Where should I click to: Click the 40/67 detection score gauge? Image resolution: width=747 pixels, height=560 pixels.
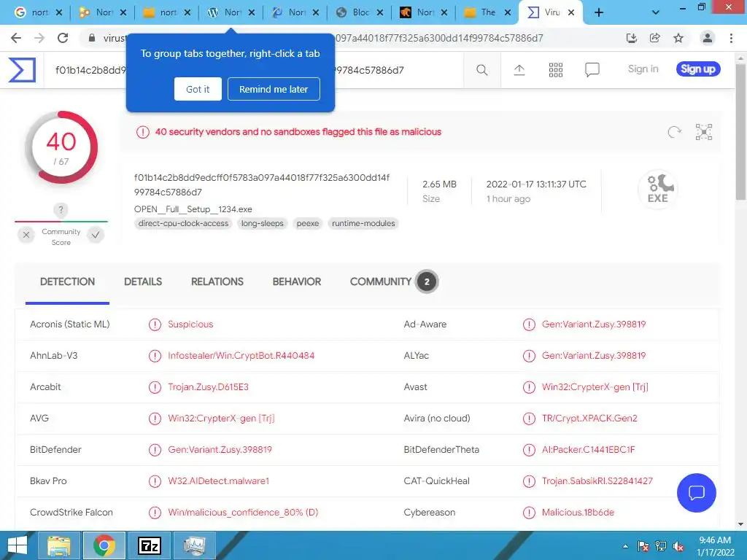pos(61,147)
